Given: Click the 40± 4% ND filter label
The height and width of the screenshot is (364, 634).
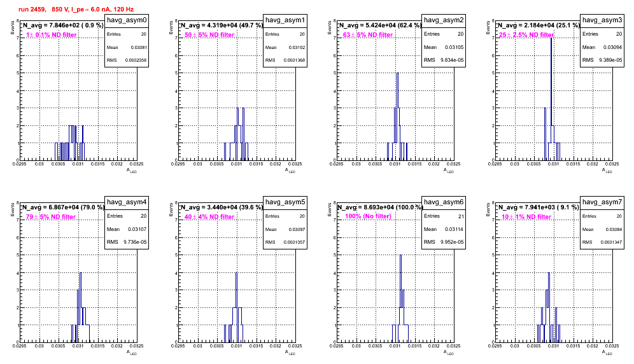Looking at the screenshot, I should tap(209, 217).
